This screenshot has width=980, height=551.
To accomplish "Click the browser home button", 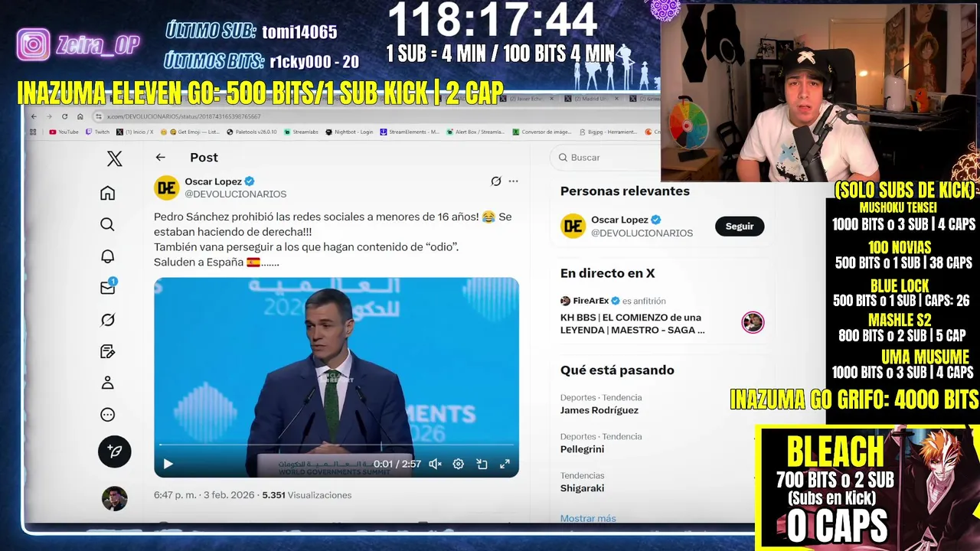I will click(80, 116).
